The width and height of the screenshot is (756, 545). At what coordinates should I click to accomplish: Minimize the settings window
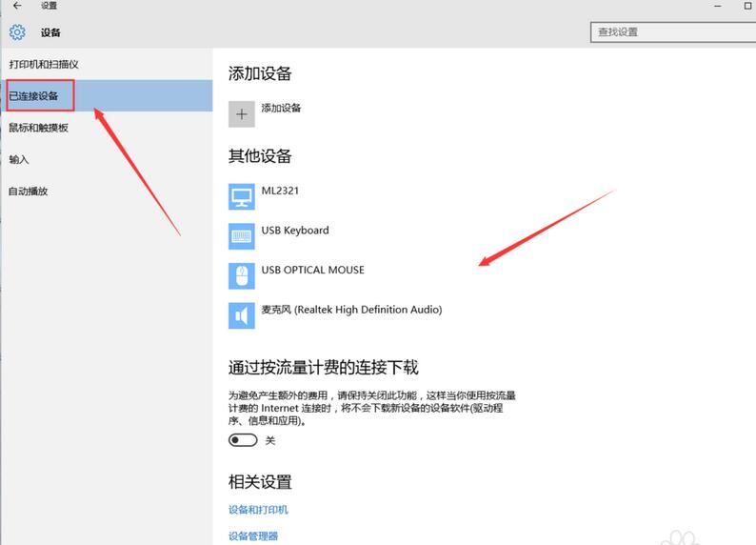pos(718,6)
